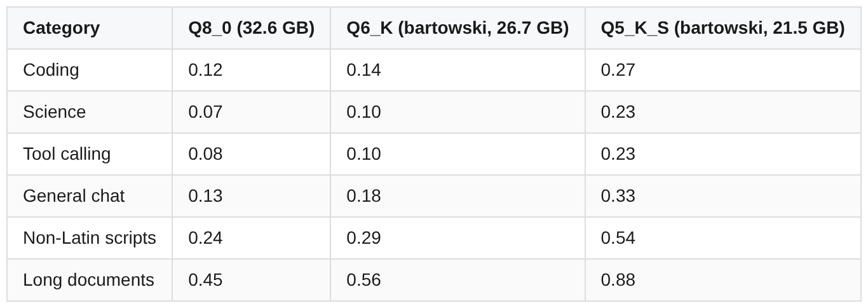This screenshot has width=868, height=308.
Task: Select the General chat row label
Action: [x=74, y=196]
